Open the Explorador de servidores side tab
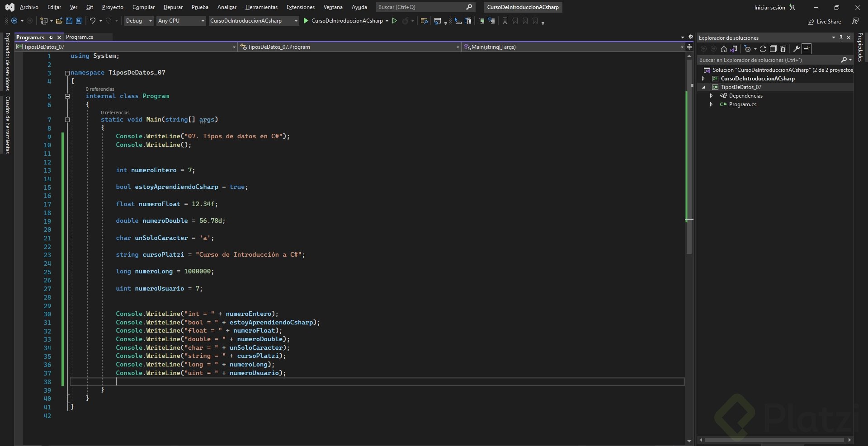Image resolution: width=868 pixels, height=446 pixels. tap(7, 61)
